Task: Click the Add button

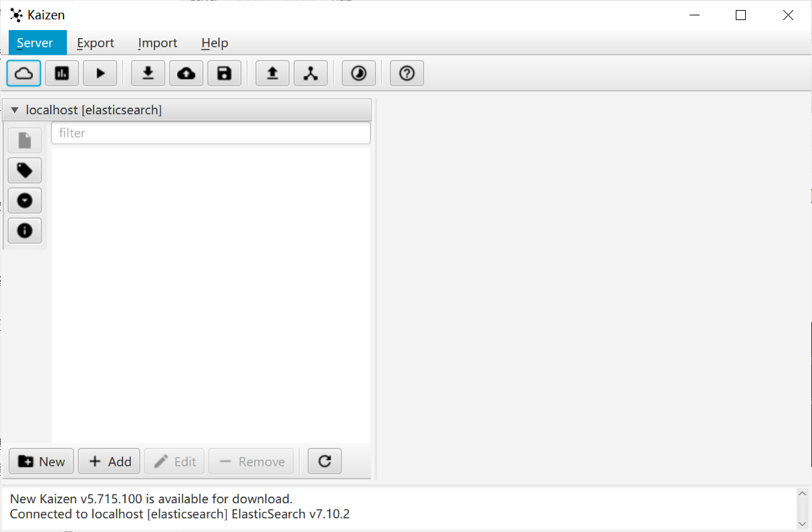Action: 109,461
